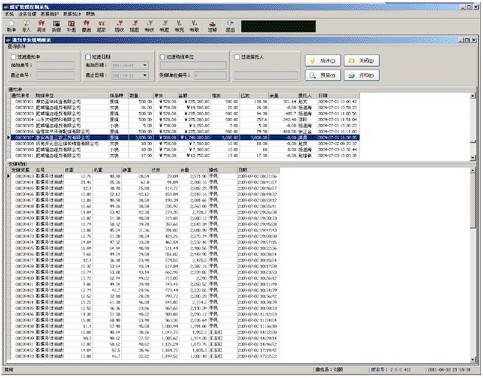Image resolution: width=483 pixels, height=378 pixels.
Task: Click the 打印 (print) printer-icon button
Action: tap(361, 75)
